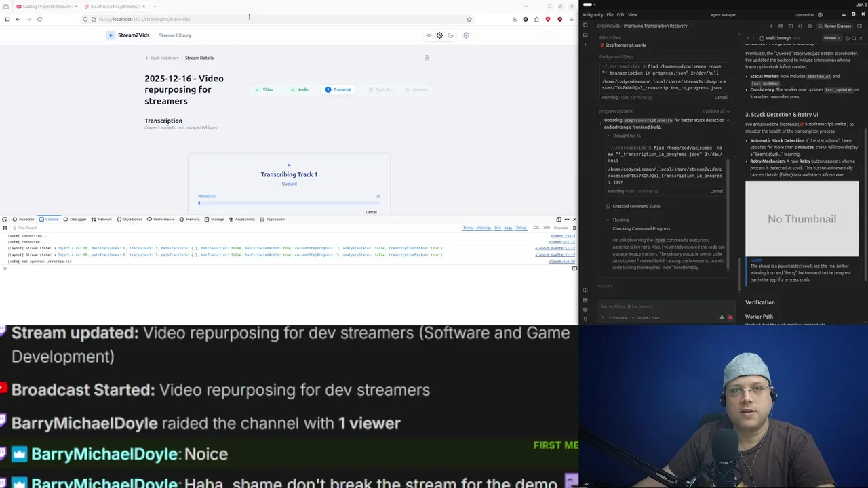The image size is (868, 488).
Task: Open the Inspector tab in DevTools
Action: [24, 220]
